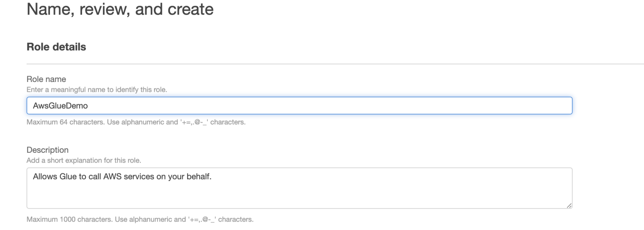Click the empty right side of Role name field
The image size is (644, 230).
pyautogui.click(x=472, y=106)
